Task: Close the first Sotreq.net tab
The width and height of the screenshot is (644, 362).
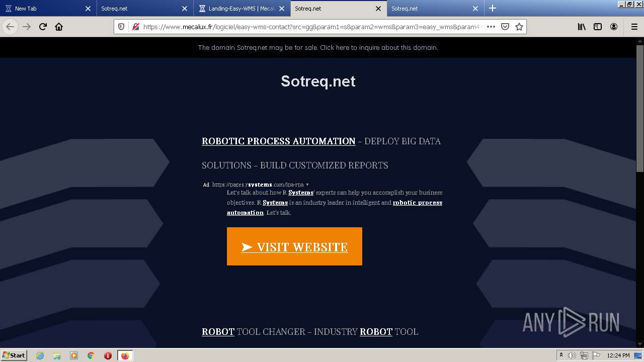Action: click(185, 9)
